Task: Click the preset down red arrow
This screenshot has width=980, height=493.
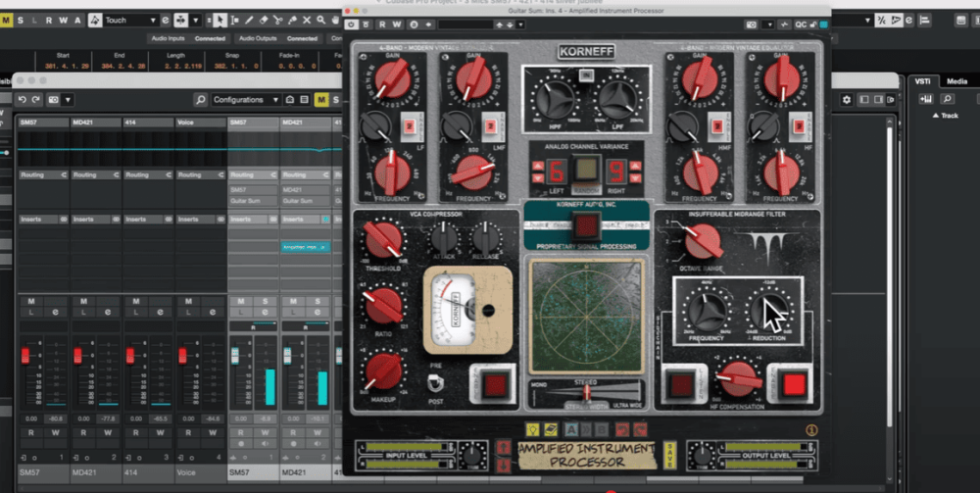Action: pyautogui.click(x=503, y=465)
